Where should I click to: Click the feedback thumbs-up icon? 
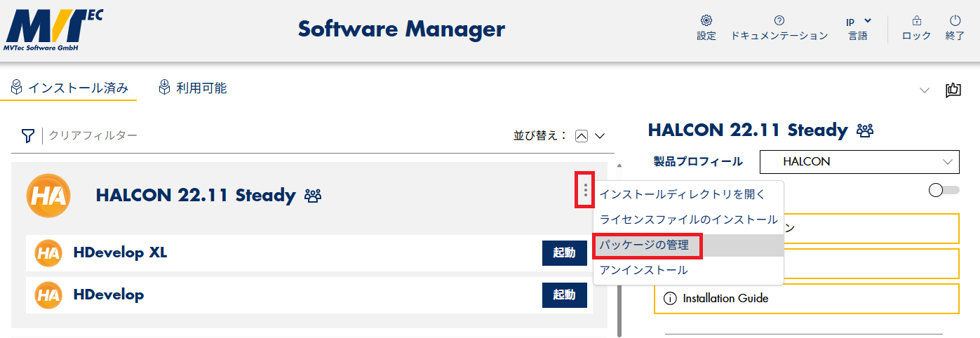[953, 90]
